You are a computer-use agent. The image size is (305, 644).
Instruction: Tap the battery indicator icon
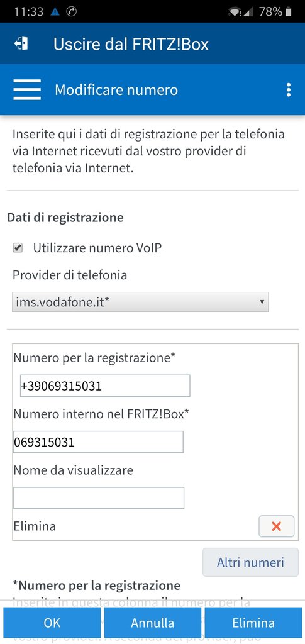pyautogui.click(x=288, y=12)
